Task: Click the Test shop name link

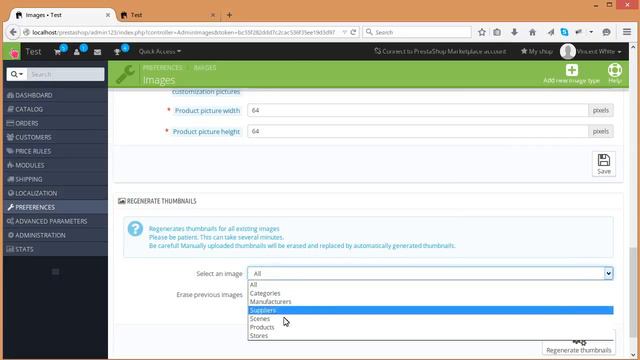Action: click(33, 52)
